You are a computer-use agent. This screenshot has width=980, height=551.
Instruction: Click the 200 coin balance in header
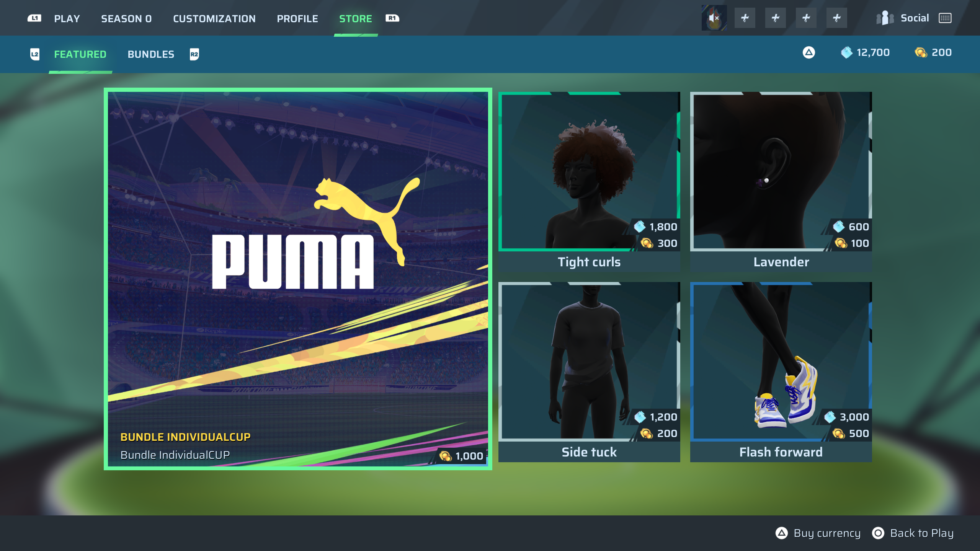coord(942,52)
